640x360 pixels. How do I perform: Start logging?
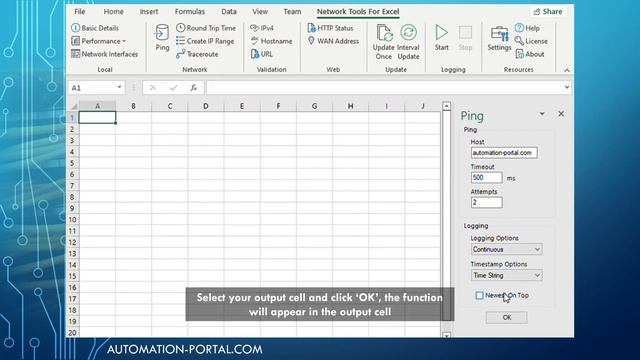coord(441,38)
